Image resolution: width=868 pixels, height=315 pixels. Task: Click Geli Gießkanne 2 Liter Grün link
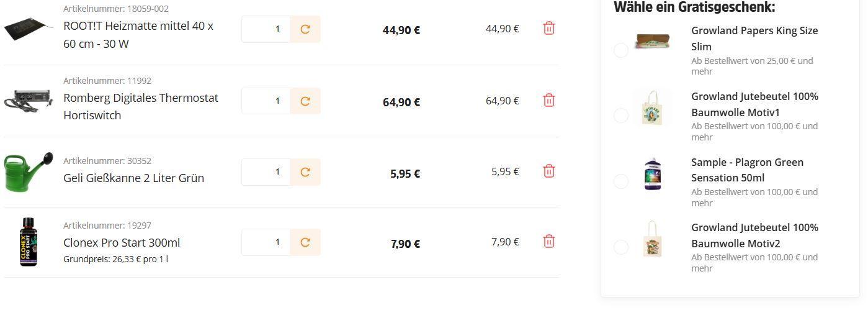pyautogui.click(x=133, y=178)
